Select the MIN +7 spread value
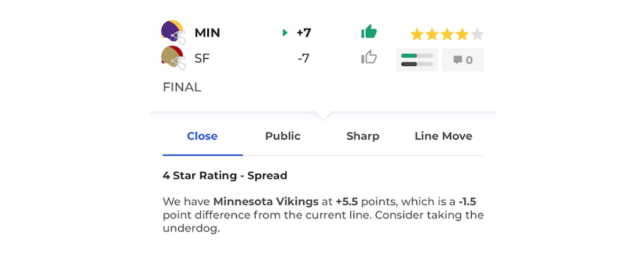This screenshot has width=644, height=260. [x=304, y=33]
